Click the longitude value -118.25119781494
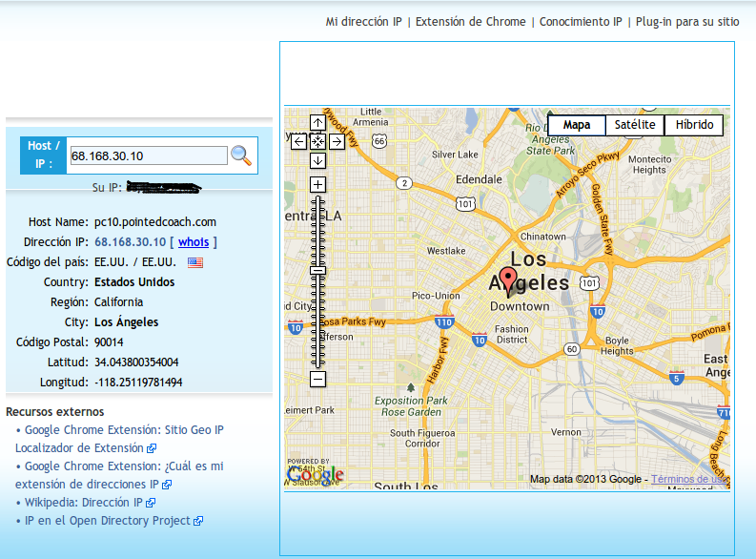Image resolution: width=756 pixels, height=559 pixels. point(138,383)
